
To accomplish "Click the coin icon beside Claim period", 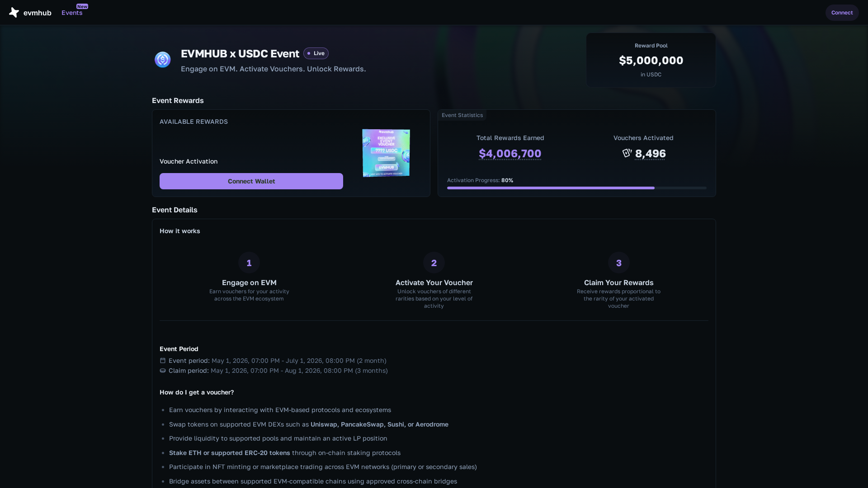I will pos(163,371).
